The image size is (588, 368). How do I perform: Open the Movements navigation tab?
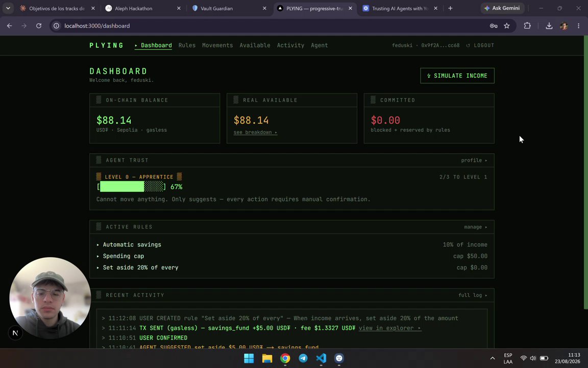(x=217, y=45)
